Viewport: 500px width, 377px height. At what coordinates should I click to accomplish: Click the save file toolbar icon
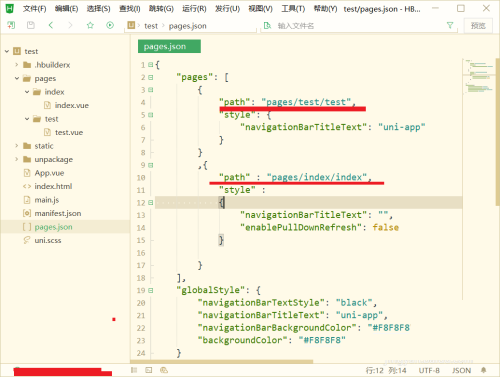[31, 25]
